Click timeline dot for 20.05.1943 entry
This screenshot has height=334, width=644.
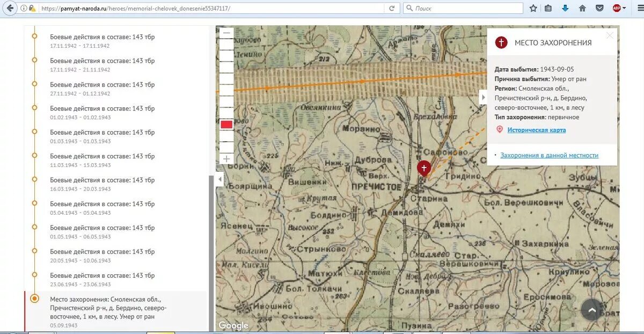pyautogui.click(x=34, y=251)
